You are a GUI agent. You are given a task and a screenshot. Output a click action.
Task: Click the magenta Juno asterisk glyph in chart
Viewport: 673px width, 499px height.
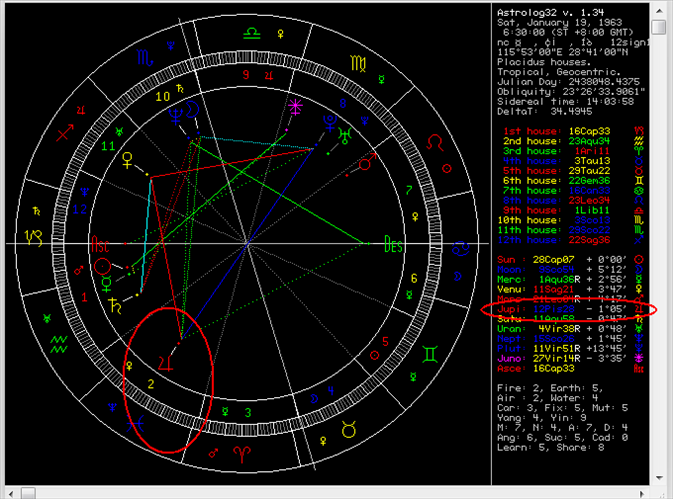point(295,105)
